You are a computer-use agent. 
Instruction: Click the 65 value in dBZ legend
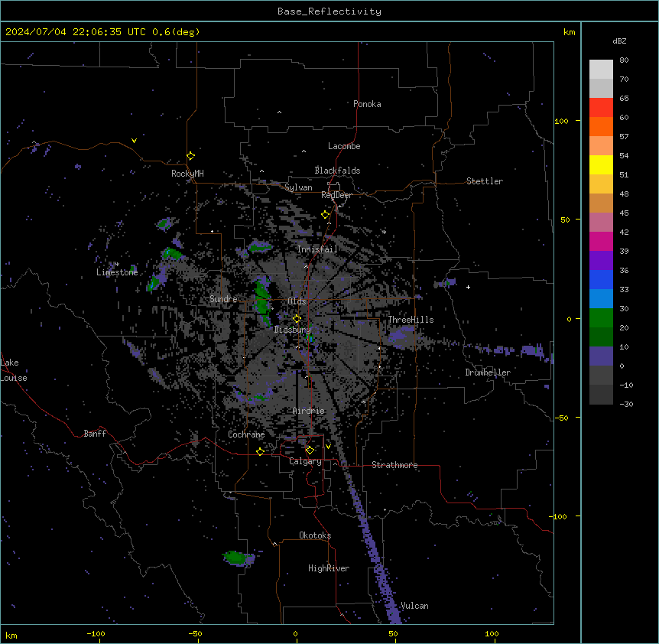[x=624, y=99]
